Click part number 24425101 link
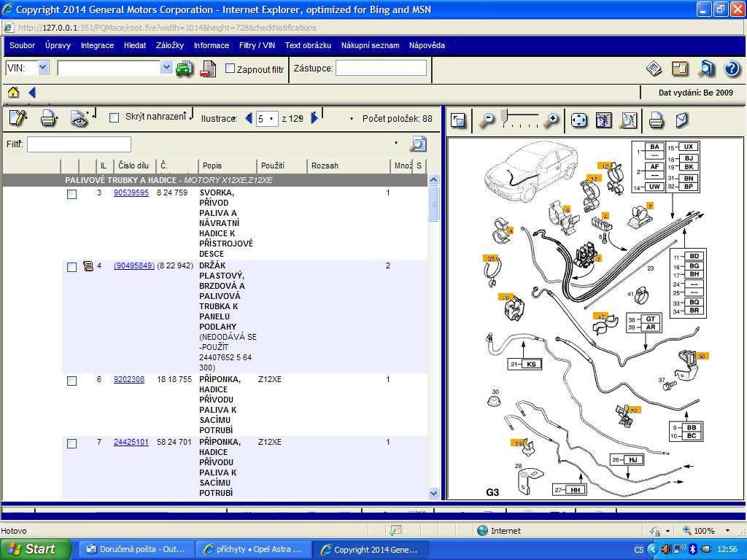This screenshot has width=747, height=560. pyautogui.click(x=131, y=442)
